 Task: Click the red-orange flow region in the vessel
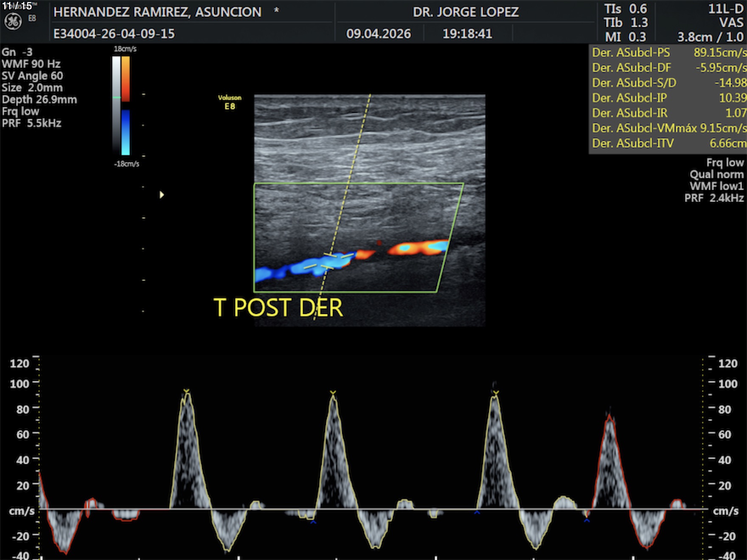pyautogui.click(x=418, y=248)
